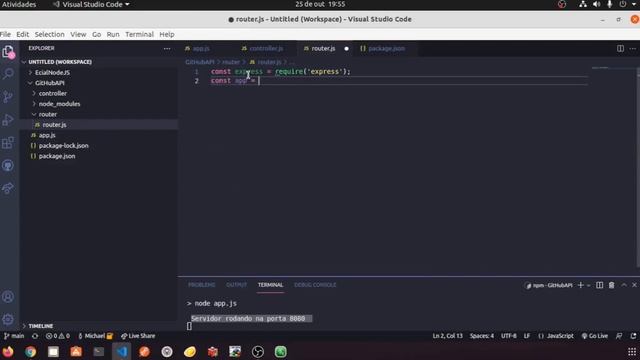Open the File menu
The width and height of the screenshot is (640, 360).
point(5,34)
